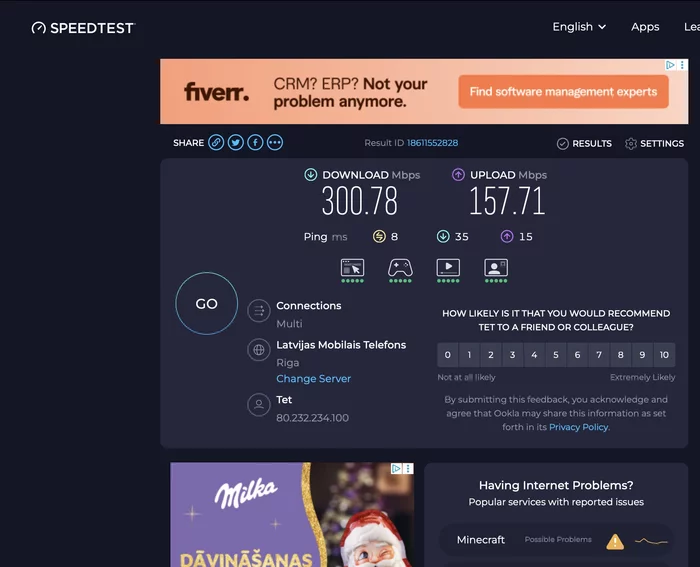The width and height of the screenshot is (700, 567).
Task: Click the gaming controller rating icon
Action: tap(400, 270)
